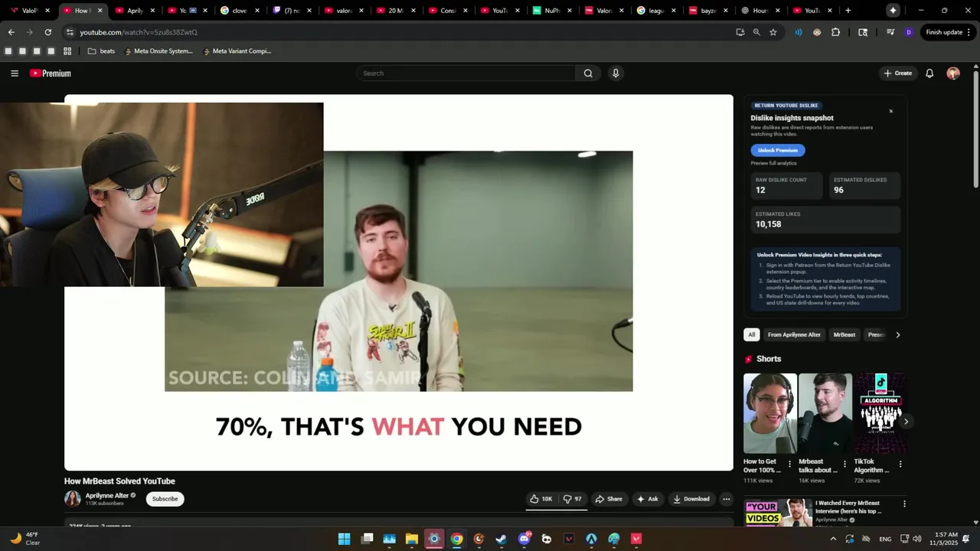The image size is (980, 551).
Task: Open Aprilynne Alter channel avatar
Action: point(73,499)
